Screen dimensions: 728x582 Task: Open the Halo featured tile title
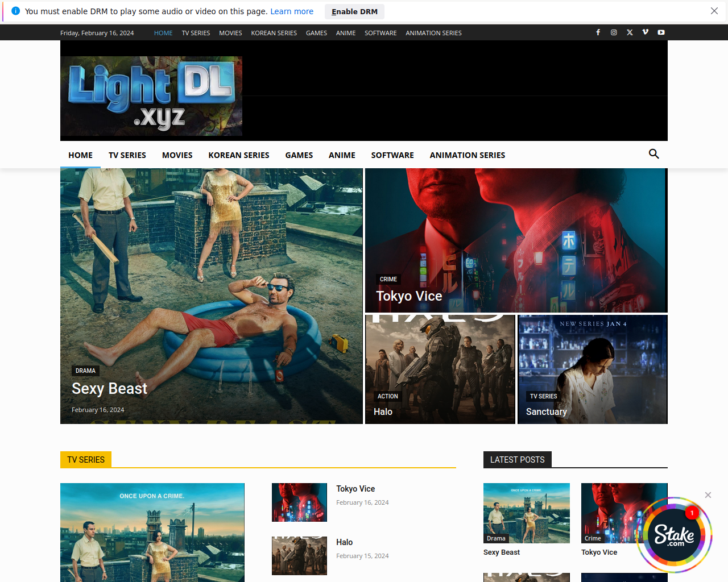pyautogui.click(x=383, y=412)
